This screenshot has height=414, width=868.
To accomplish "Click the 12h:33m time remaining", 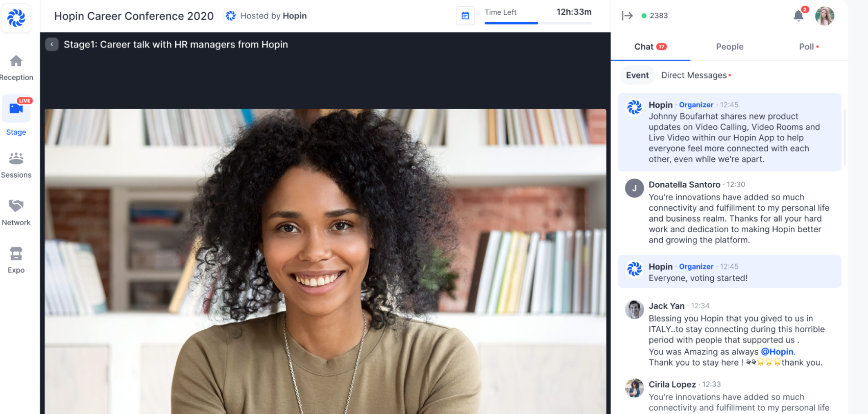I will [x=574, y=12].
